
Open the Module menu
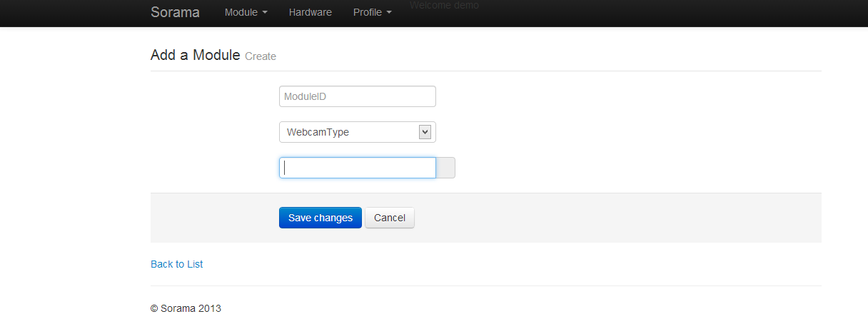[x=241, y=12]
